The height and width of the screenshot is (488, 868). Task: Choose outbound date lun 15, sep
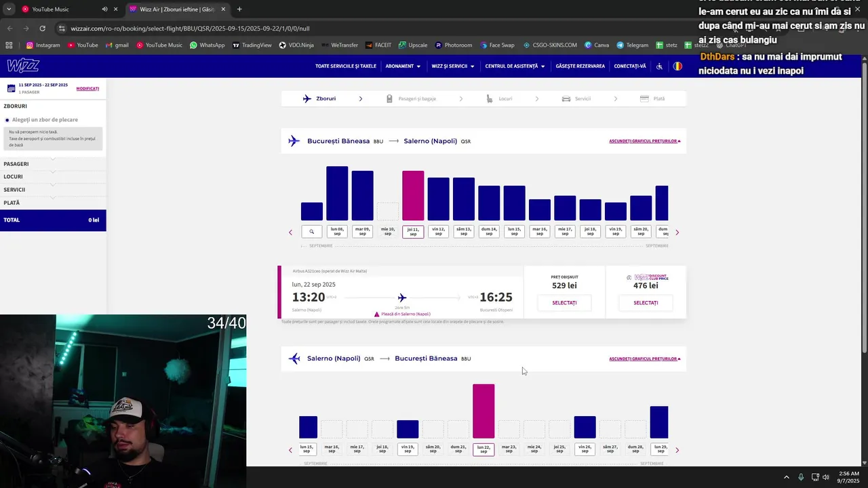click(514, 231)
